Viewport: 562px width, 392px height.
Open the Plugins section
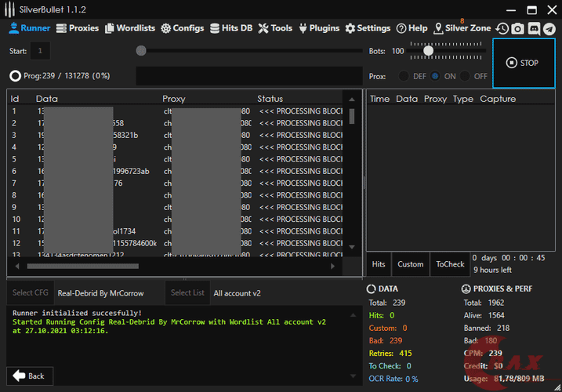(319, 28)
